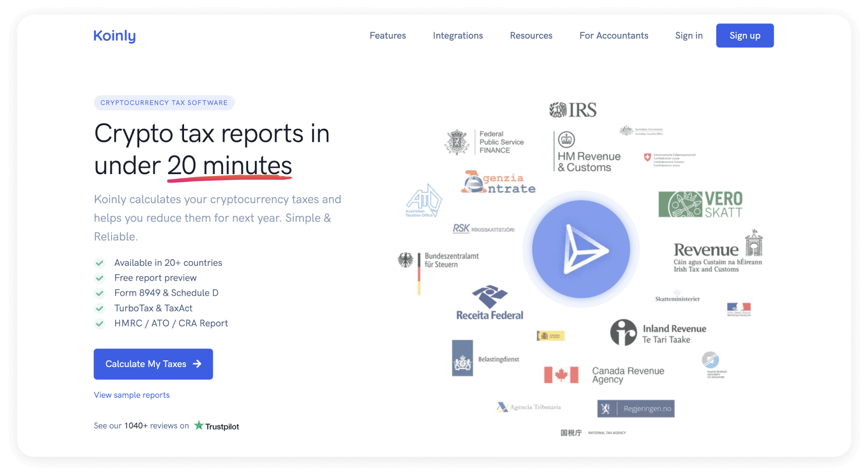Click the Calculate My Taxes button

[x=153, y=364]
